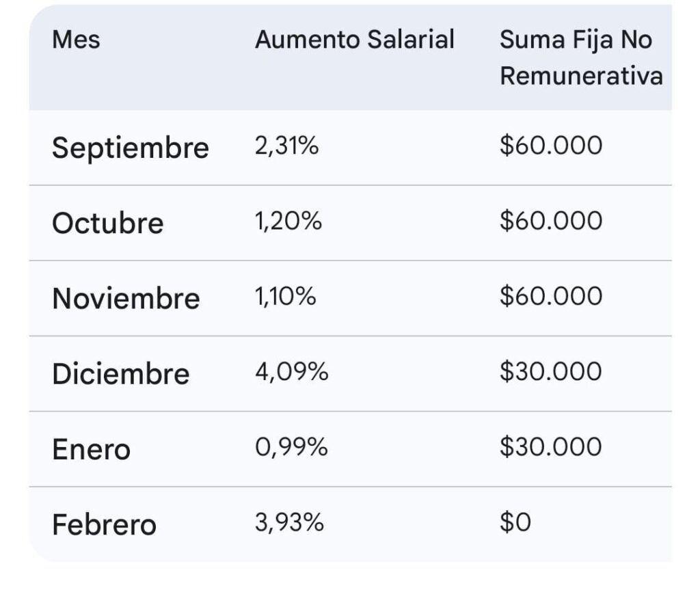This screenshot has height=590, width=700.
Task: Click the Diciembre row label
Action: [x=121, y=374]
